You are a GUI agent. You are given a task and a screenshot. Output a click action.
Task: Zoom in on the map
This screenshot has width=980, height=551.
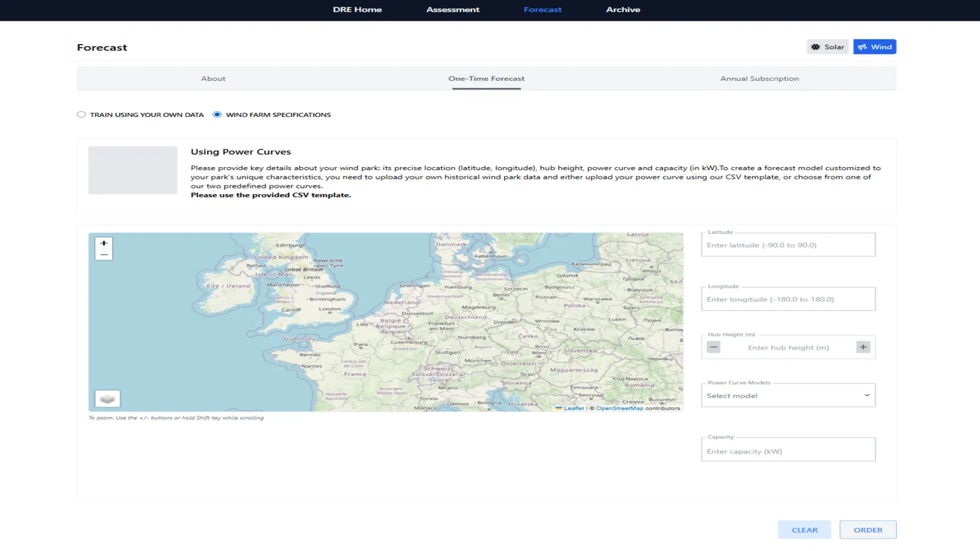(104, 243)
